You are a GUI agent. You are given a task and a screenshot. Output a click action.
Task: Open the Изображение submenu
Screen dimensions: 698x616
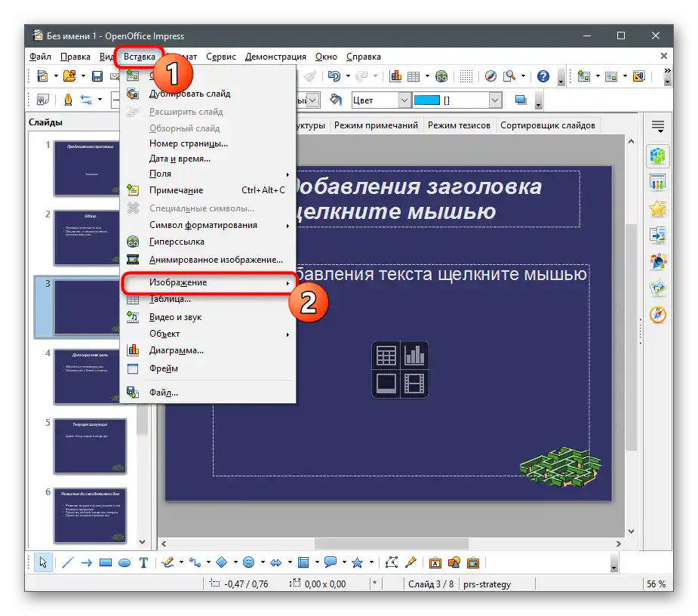[x=208, y=282]
